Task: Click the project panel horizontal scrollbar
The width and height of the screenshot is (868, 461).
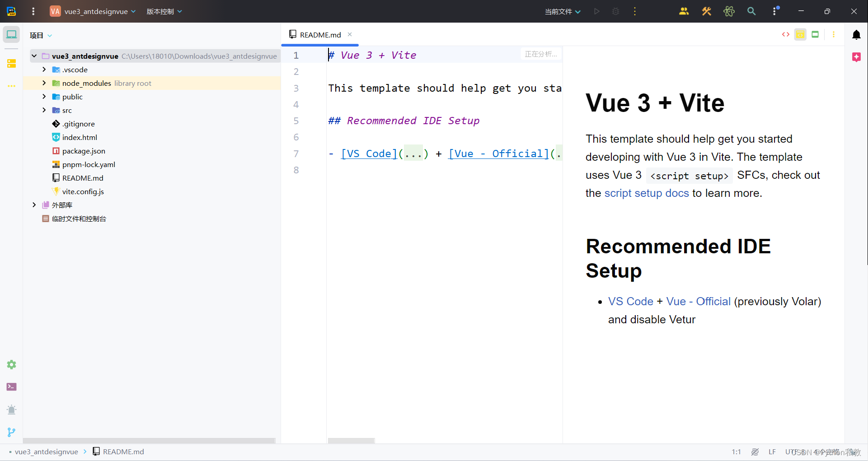Action: pos(149,440)
